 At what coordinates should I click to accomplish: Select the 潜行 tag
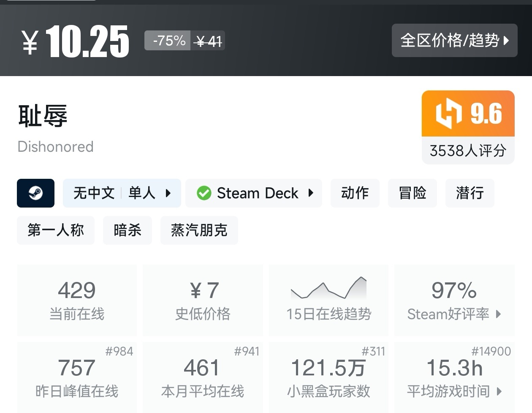470,193
